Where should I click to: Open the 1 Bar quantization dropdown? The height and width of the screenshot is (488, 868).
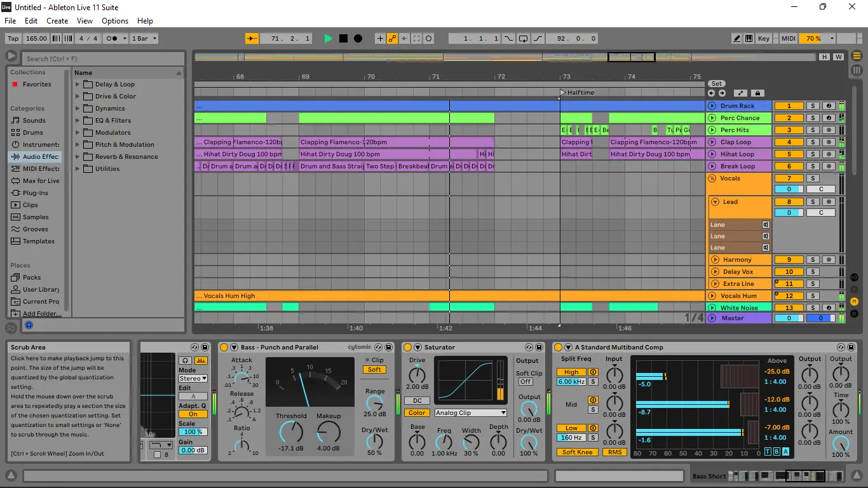coord(144,39)
